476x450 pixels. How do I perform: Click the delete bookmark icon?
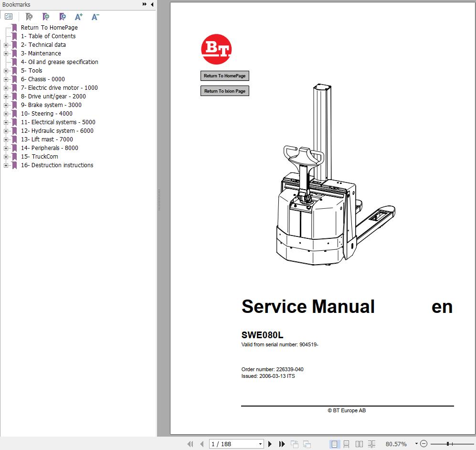coord(29,17)
